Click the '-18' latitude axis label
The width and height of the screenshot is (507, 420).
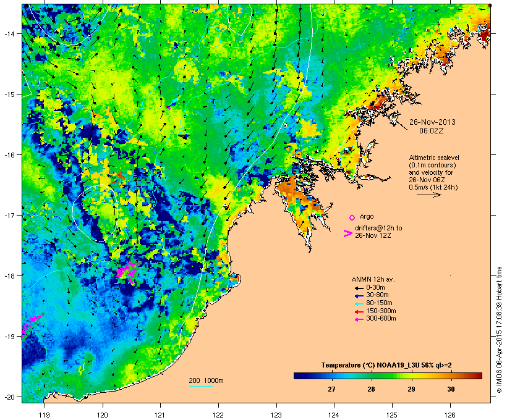pos(9,276)
